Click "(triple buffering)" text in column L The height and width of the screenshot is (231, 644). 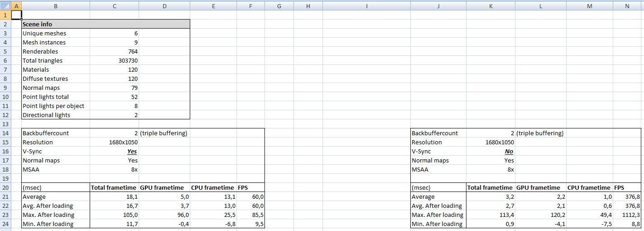(x=540, y=133)
